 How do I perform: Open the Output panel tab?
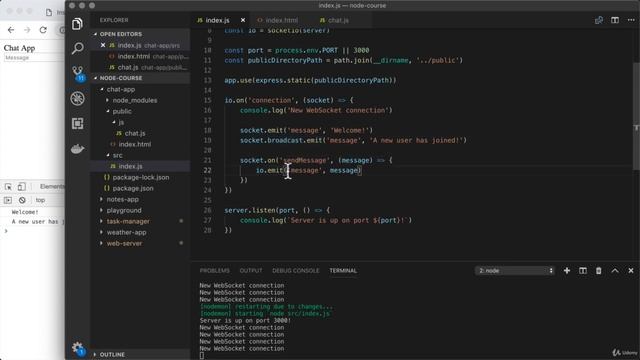point(251,271)
